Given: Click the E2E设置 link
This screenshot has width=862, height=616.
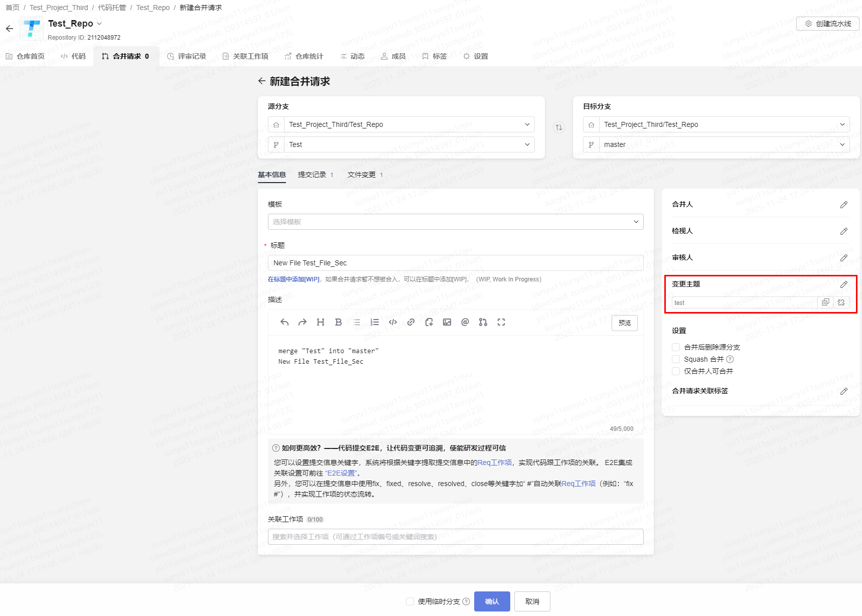Looking at the screenshot, I should [x=342, y=473].
